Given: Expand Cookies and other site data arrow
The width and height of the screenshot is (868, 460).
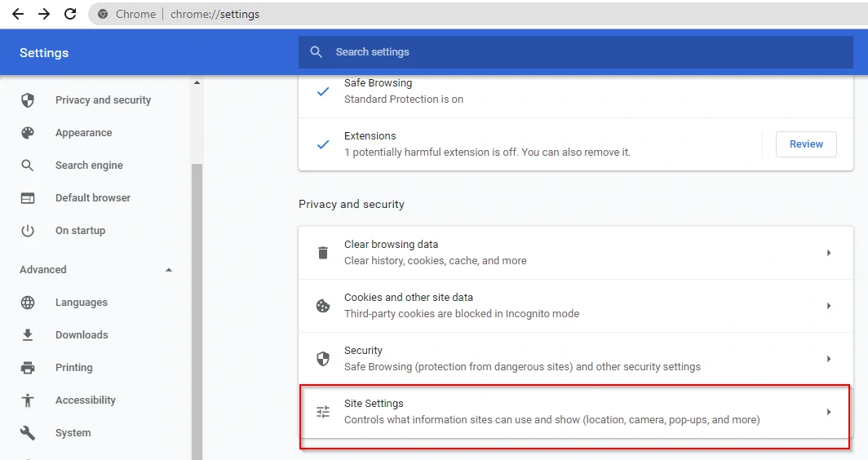Looking at the screenshot, I should point(829,306).
